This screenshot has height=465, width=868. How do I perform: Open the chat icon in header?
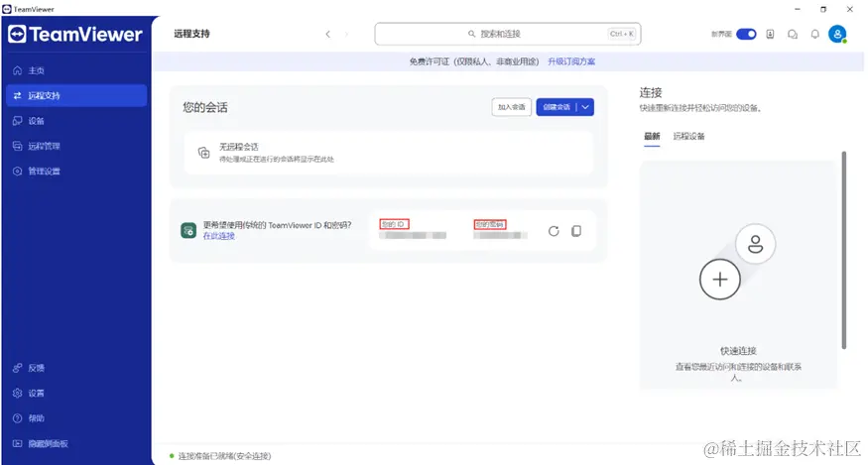click(793, 35)
